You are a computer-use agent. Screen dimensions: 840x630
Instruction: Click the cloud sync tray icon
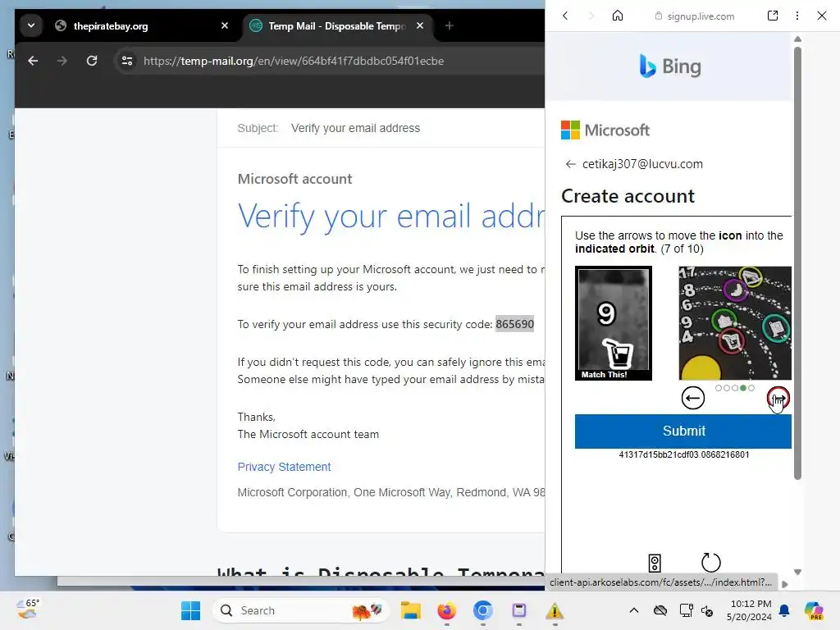660,610
